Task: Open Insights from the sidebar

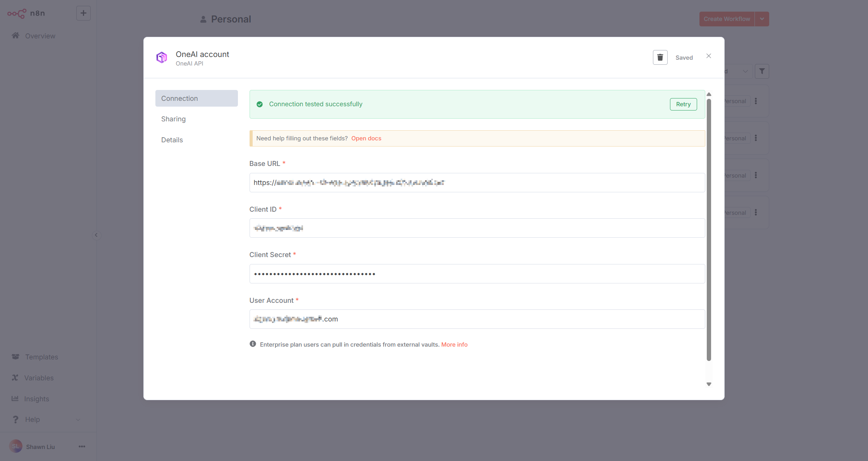Action: pyautogui.click(x=36, y=399)
